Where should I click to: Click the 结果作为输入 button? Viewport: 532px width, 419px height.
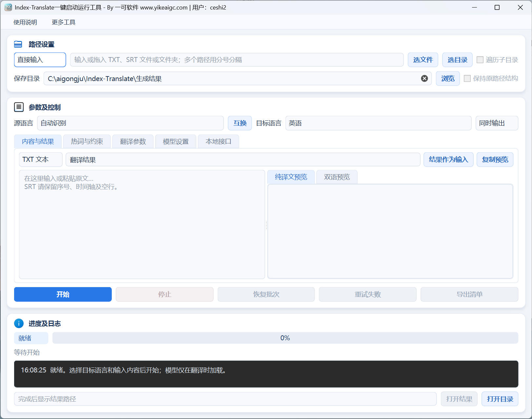pyautogui.click(x=448, y=159)
